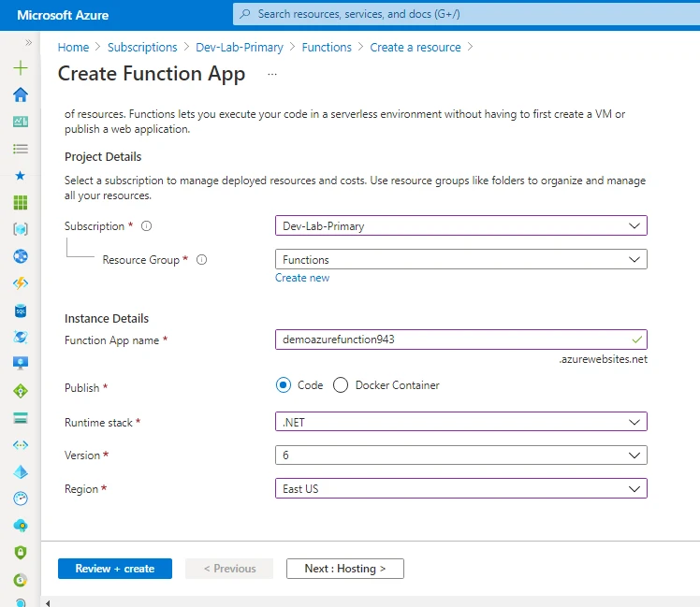
Task: Open the Home icon in sidebar
Action: [21, 94]
